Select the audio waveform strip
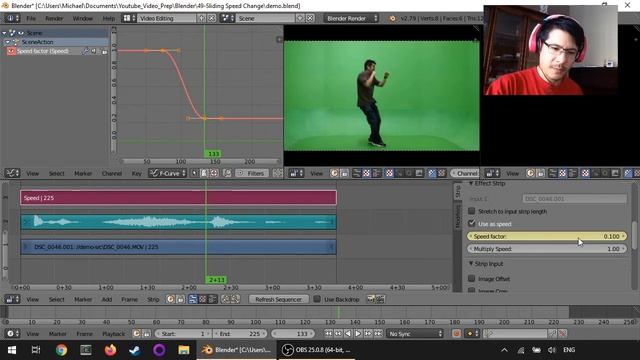Viewport: 640px width, 360px height. point(178,222)
